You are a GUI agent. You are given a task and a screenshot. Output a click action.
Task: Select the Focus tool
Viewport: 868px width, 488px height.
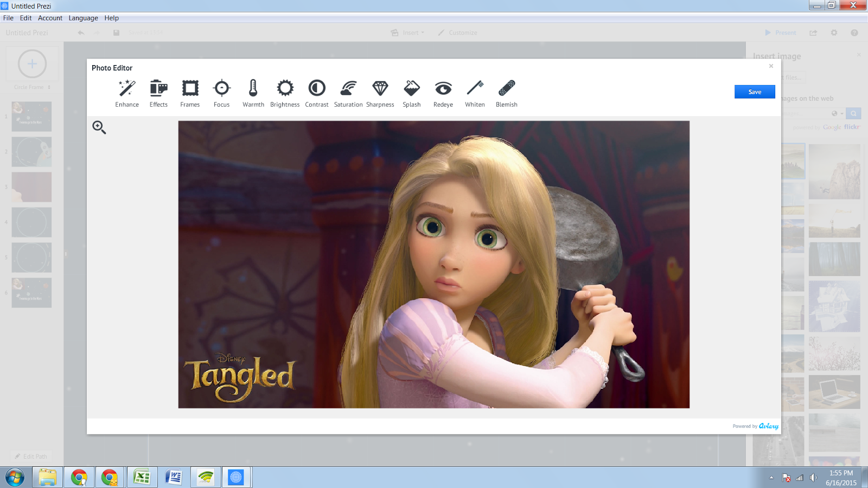point(221,93)
